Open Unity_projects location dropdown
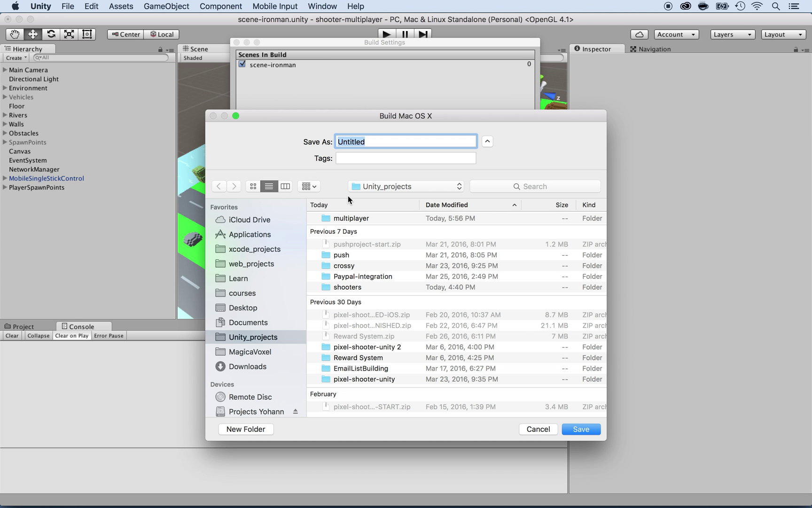 pos(406,187)
